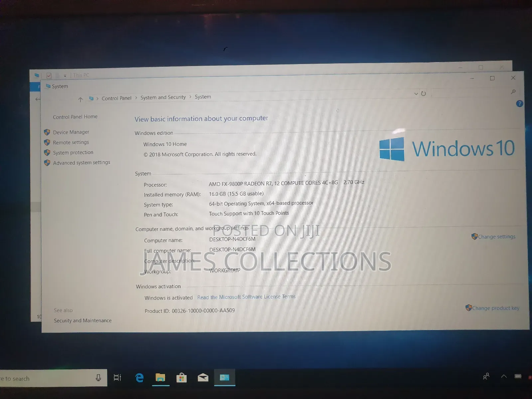Click the search magnifier icon
Image resolution: width=532 pixels, height=399 pixels.
pos(513,92)
